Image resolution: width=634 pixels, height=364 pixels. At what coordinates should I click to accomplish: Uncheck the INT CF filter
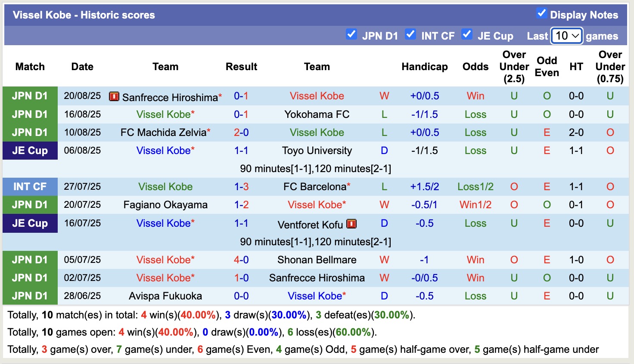click(410, 34)
